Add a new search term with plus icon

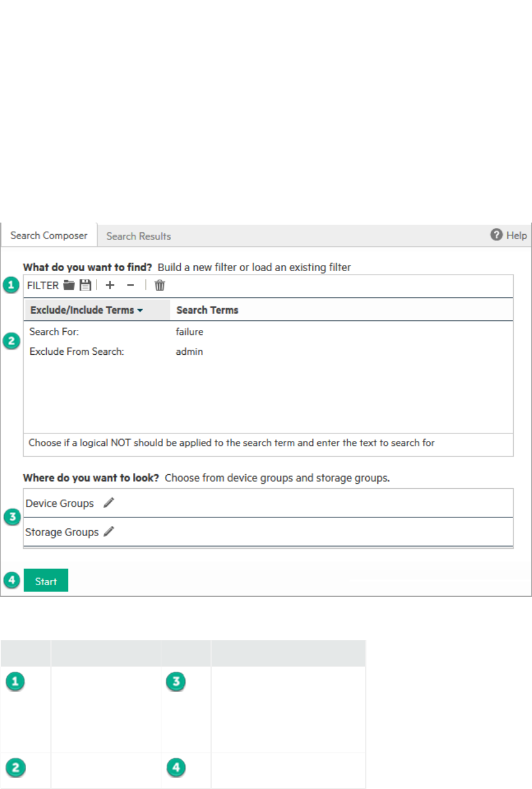pos(110,286)
